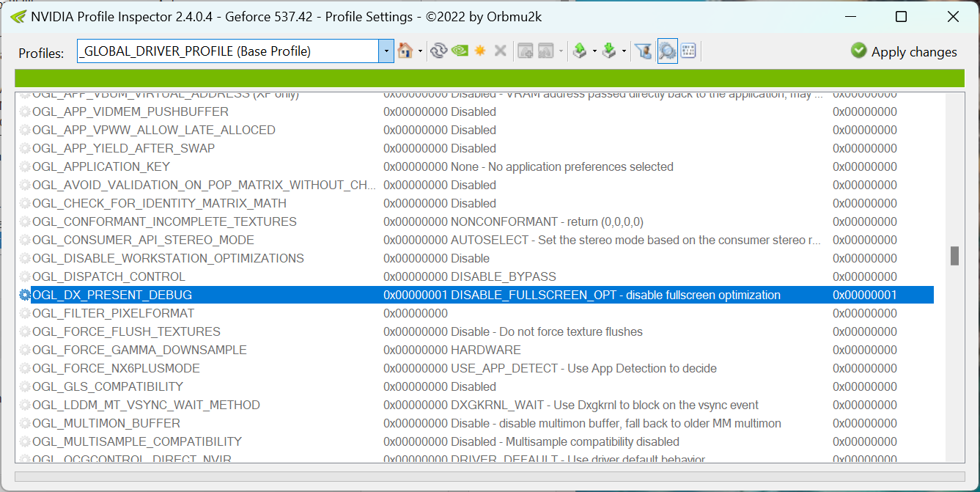Open the export icon's dropdown arrow
Screen dimensions: 980x492
(623, 51)
